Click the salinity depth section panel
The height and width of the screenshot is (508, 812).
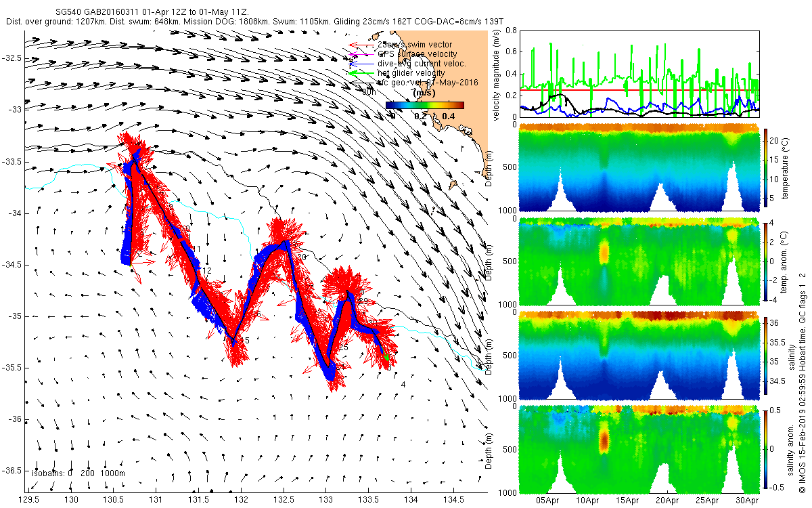[x=639, y=355]
